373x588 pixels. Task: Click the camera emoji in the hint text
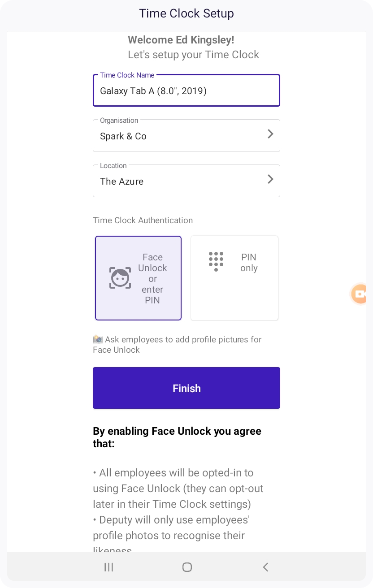tap(97, 339)
